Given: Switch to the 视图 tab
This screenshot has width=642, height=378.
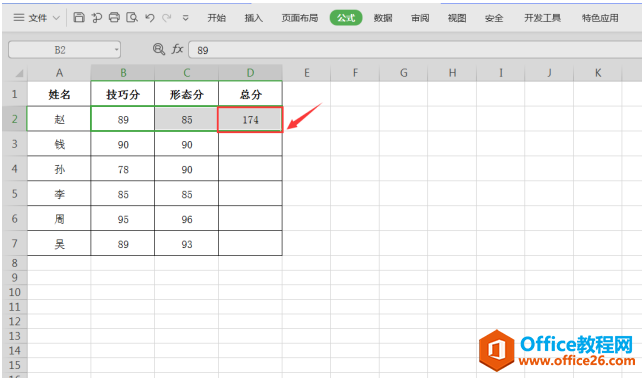Looking at the screenshot, I should (x=457, y=18).
